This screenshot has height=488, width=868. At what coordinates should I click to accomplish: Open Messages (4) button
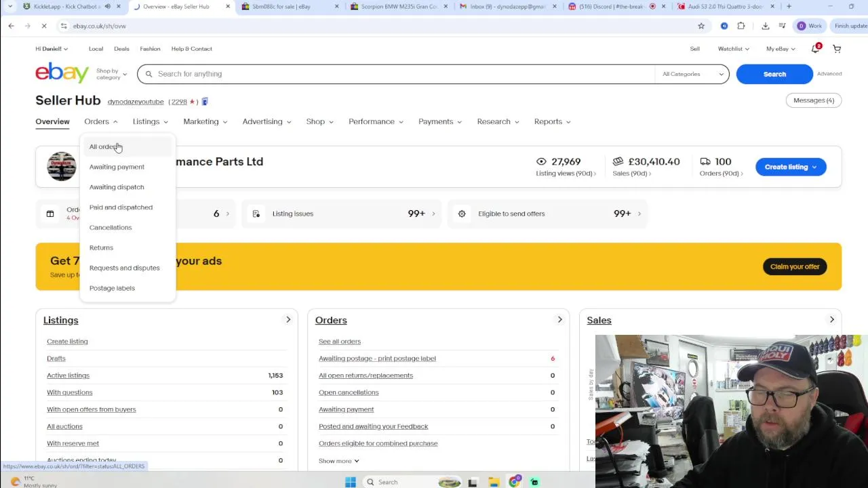[814, 100]
